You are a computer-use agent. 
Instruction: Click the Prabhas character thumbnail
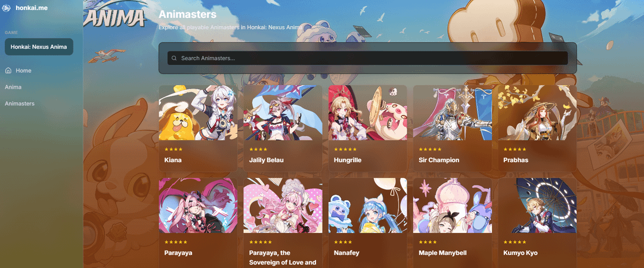click(537, 113)
